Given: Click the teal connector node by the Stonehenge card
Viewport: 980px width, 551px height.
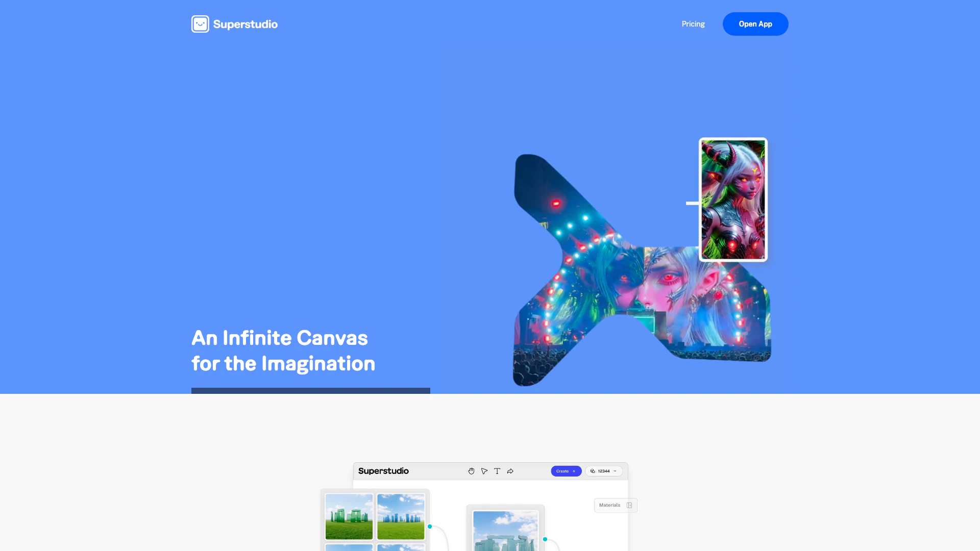Looking at the screenshot, I should (545, 539).
